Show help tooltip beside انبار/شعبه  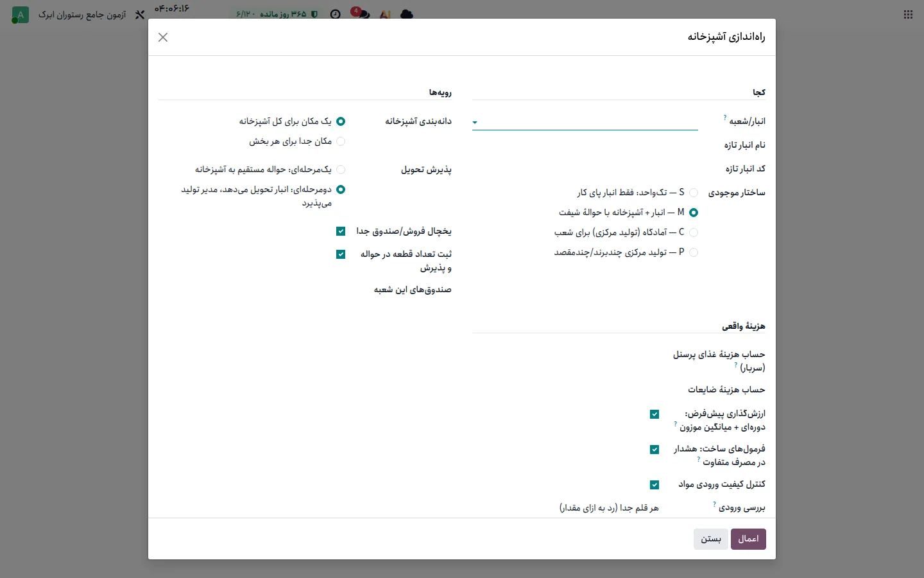click(x=725, y=118)
